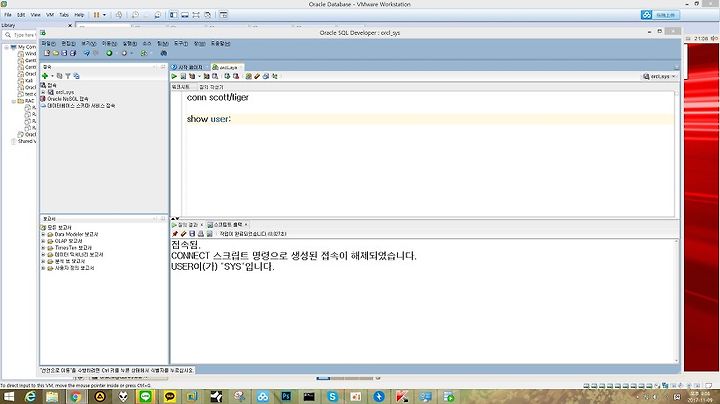The width and height of the screenshot is (720, 404).
Task: Click the binoculars Find icon in main toolbar
Action: 163,53
